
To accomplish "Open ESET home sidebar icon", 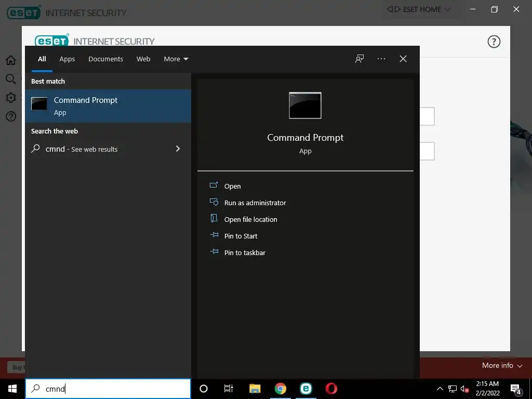I will pyautogui.click(x=10, y=60).
